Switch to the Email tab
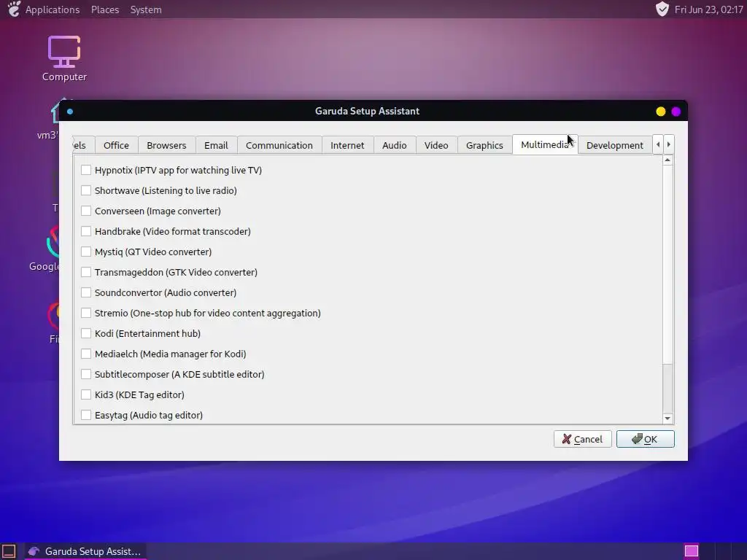The height and width of the screenshot is (560, 747). pyautogui.click(x=216, y=145)
